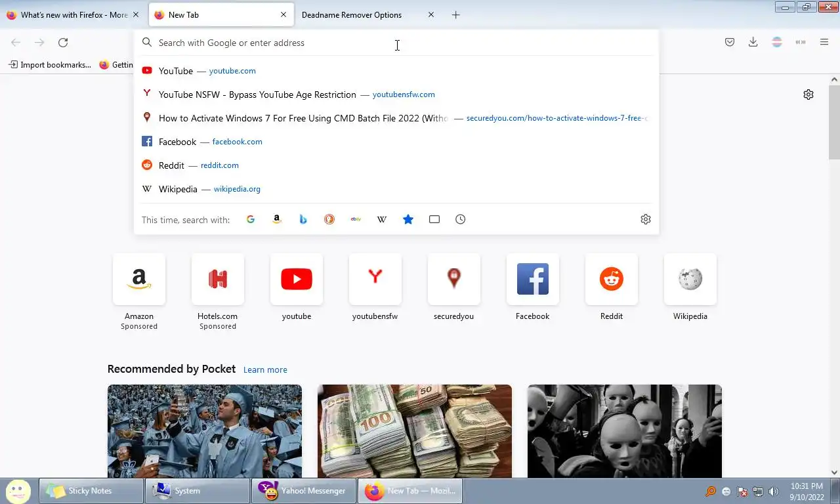Select Activate Windows 7 suggestion
Viewport: 840px width, 504px height.
[396, 118]
